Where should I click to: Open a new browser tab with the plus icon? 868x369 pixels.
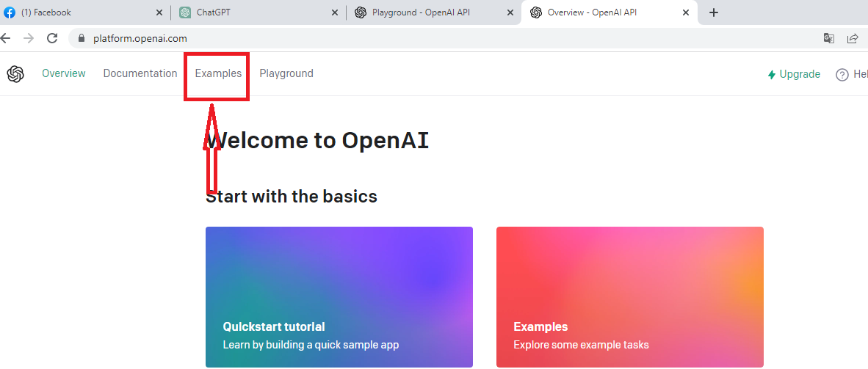[x=714, y=12]
